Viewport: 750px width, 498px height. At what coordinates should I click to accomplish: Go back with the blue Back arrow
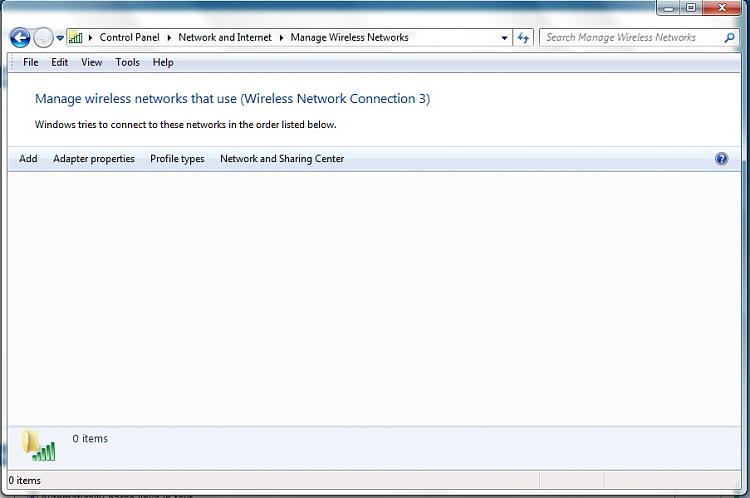tap(20, 38)
